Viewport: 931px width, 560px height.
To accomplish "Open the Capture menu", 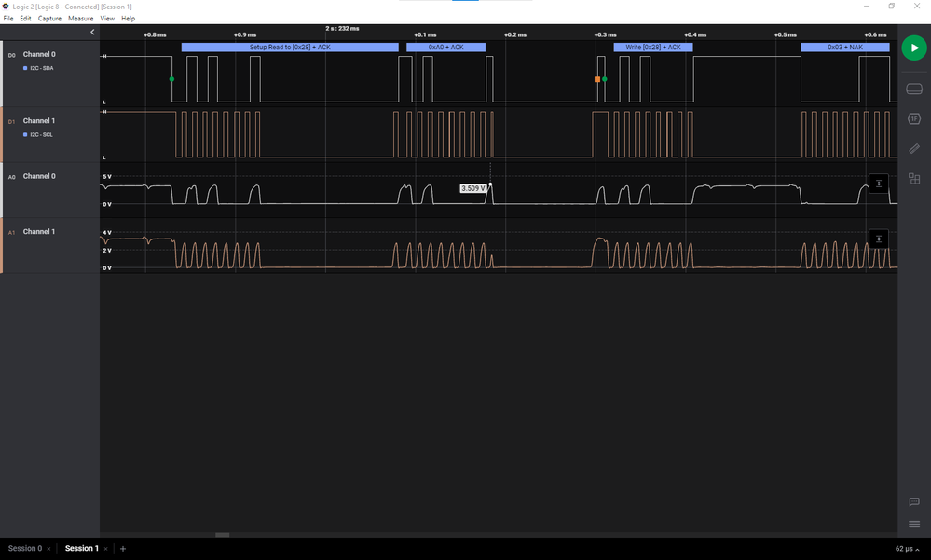I will click(50, 19).
